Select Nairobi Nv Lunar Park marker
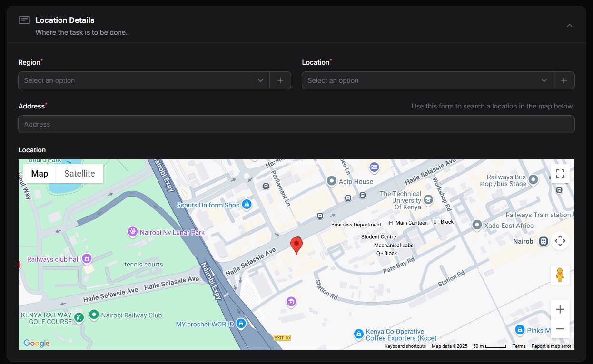593x364 pixels. click(x=133, y=232)
